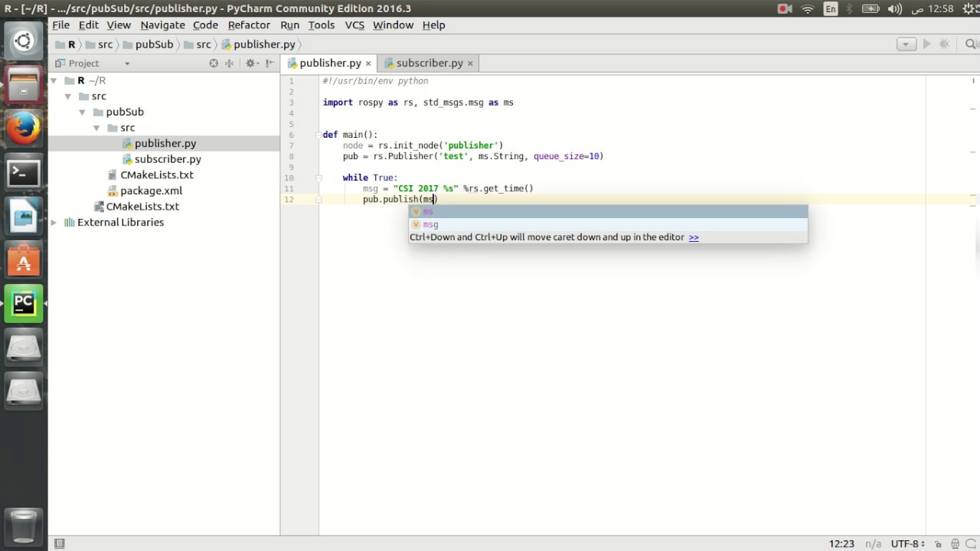Open the File menu

pyautogui.click(x=60, y=25)
